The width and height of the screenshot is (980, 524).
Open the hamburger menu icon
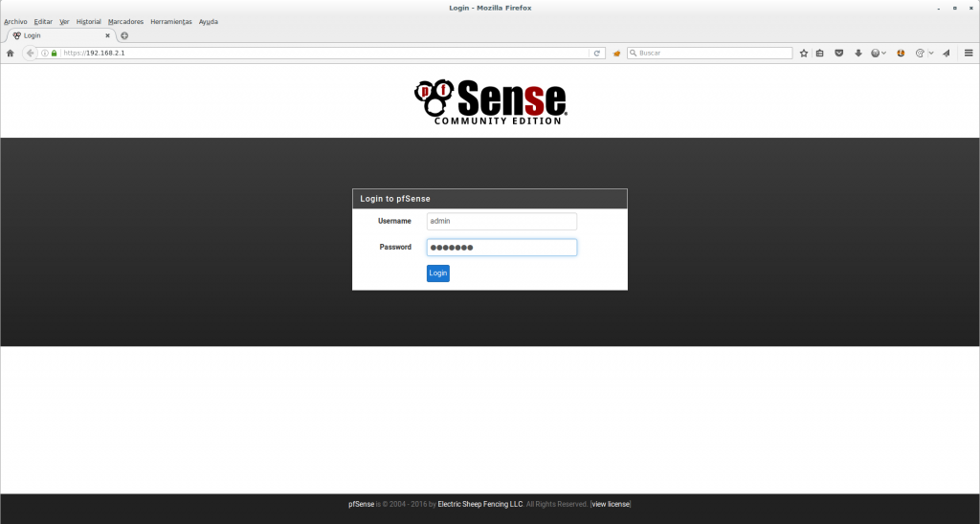tap(969, 54)
